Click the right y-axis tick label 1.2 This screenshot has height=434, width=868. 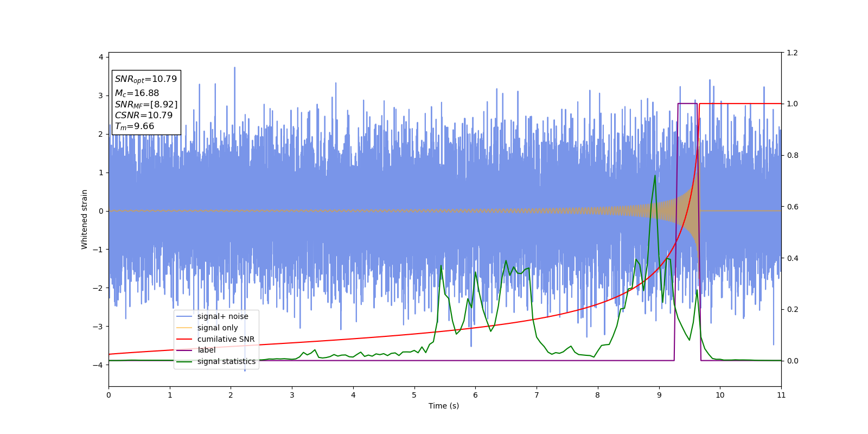(792, 53)
